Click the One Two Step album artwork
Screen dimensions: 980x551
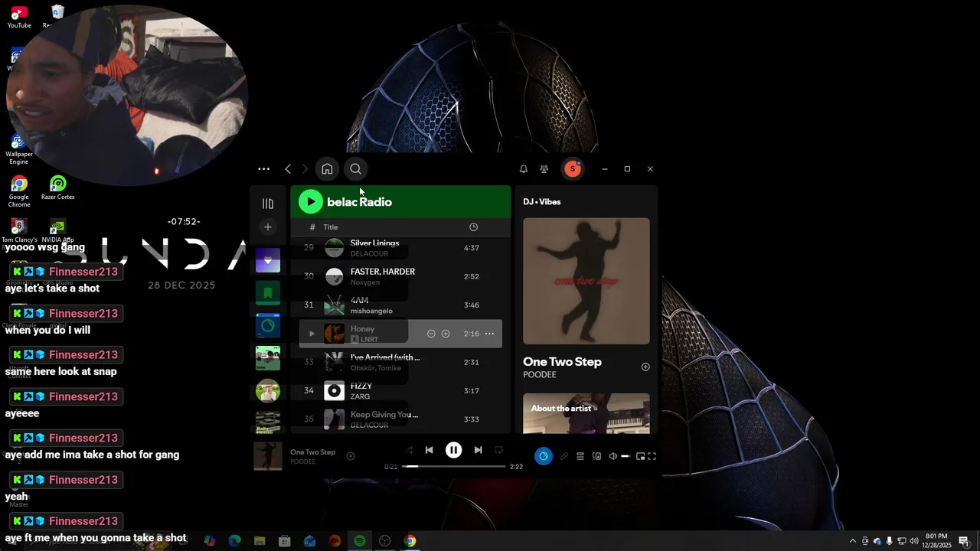tap(586, 281)
